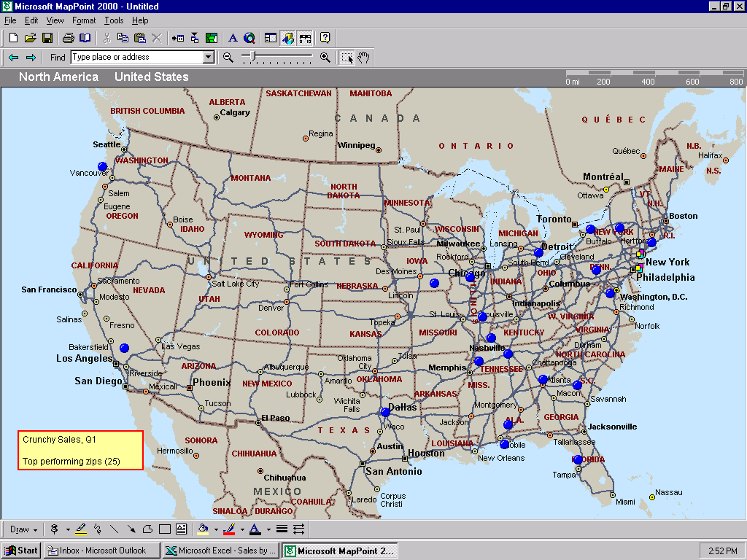Click the North America breadcrumb link
Image resolution: width=747 pixels, height=560 pixels.
coord(58,77)
